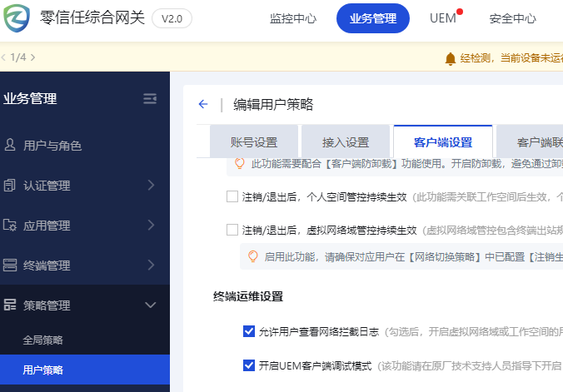This screenshot has width=563, height=392.
Task: Enable 注销/退出后，虚拟网络域管控持续生效 checkbox
Action: pyautogui.click(x=232, y=231)
